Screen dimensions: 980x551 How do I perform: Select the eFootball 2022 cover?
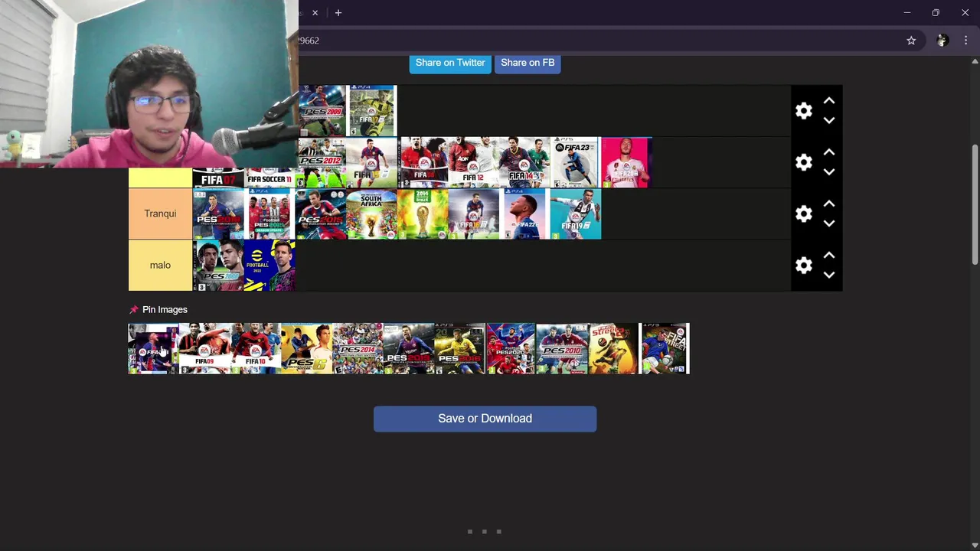[x=269, y=265]
